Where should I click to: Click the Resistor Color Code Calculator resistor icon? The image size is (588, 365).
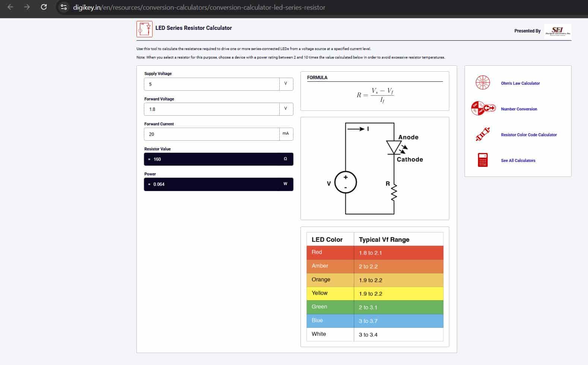pos(482,134)
